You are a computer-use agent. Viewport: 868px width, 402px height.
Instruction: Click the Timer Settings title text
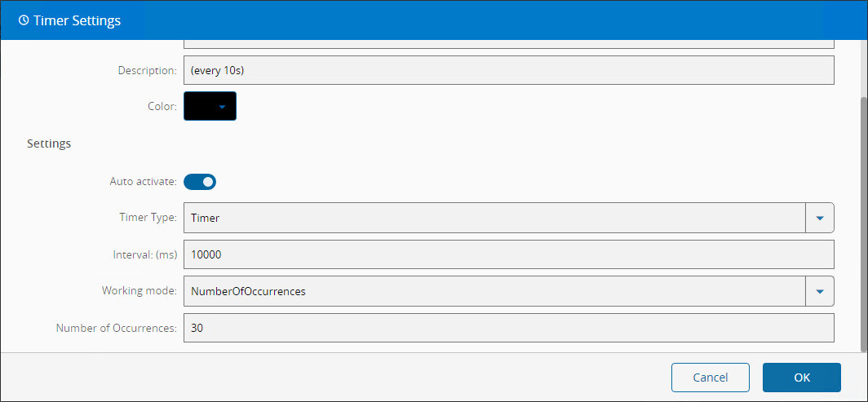[77, 20]
